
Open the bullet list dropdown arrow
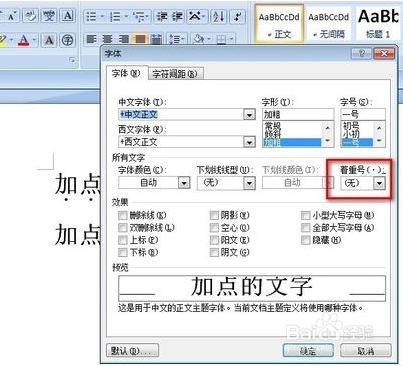102,16
